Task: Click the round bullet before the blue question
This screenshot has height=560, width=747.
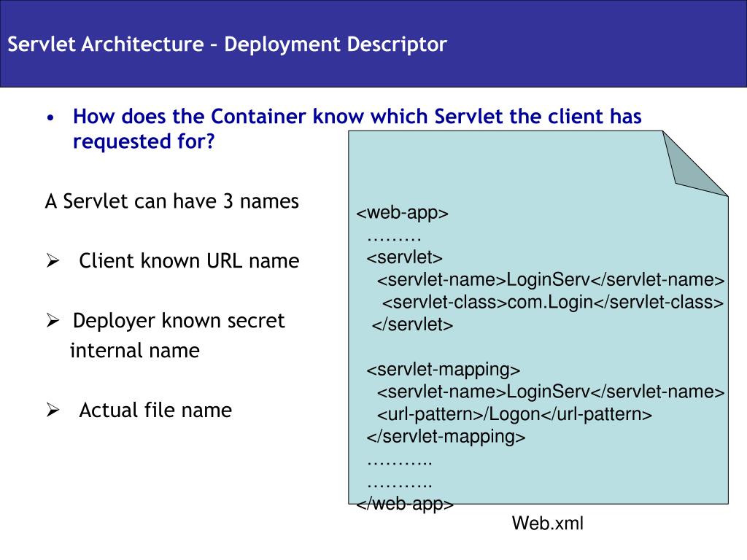Action: [x=51, y=117]
